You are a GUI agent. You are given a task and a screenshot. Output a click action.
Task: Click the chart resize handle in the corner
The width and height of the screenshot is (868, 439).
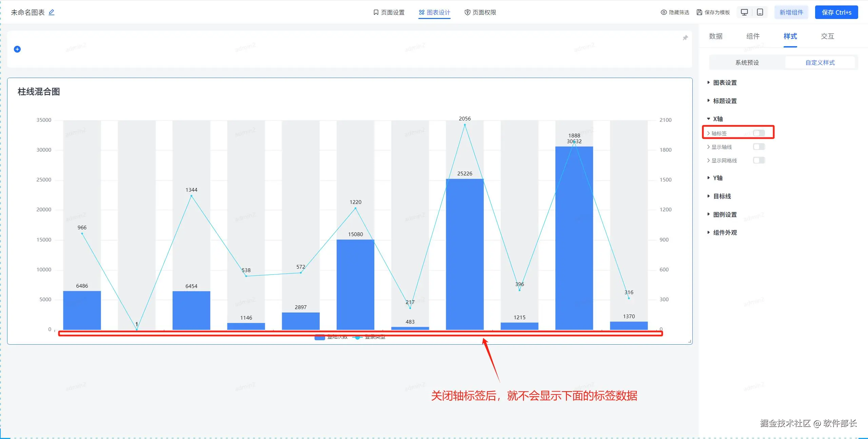tap(690, 342)
